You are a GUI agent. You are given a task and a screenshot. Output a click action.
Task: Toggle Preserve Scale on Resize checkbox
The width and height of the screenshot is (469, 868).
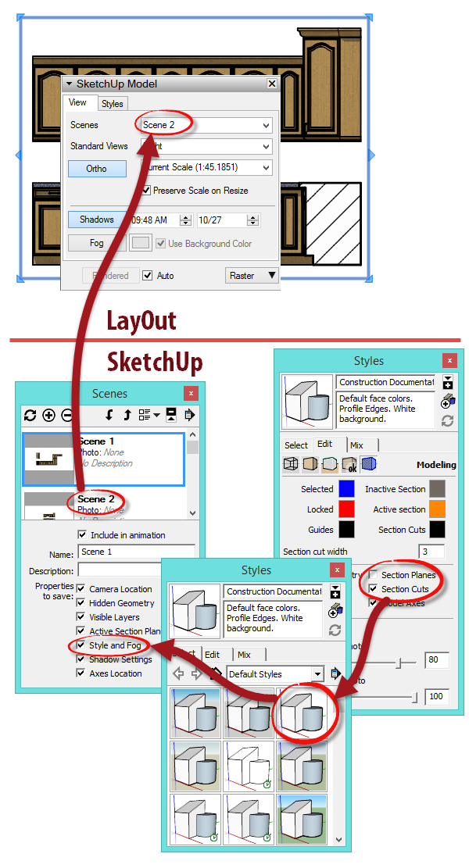[146, 190]
